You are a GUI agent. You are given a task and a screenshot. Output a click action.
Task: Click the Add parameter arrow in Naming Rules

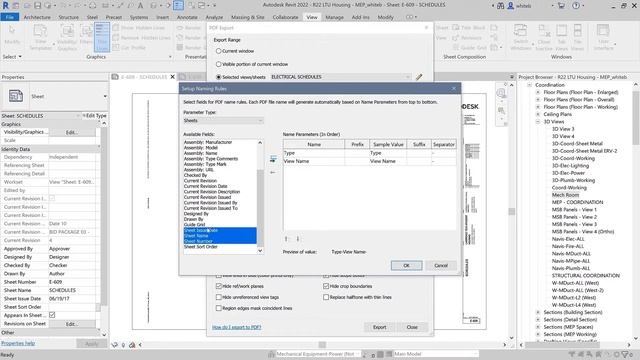point(273,159)
